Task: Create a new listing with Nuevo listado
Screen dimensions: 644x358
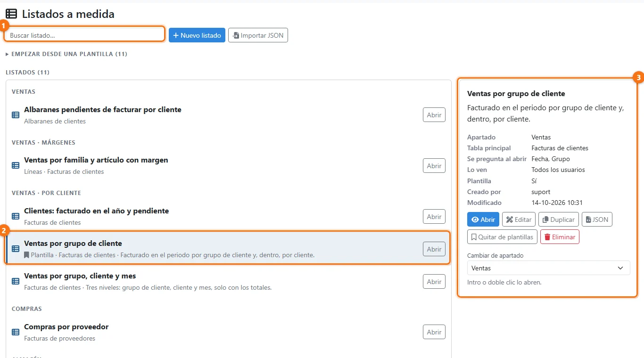Action: pyautogui.click(x=197, y=35)
